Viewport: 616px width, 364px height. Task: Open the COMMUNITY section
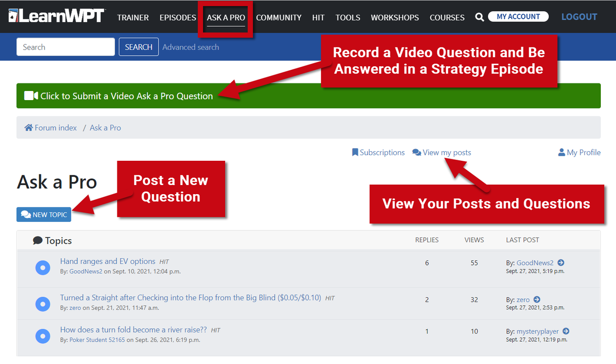click(x=278, y=17)
